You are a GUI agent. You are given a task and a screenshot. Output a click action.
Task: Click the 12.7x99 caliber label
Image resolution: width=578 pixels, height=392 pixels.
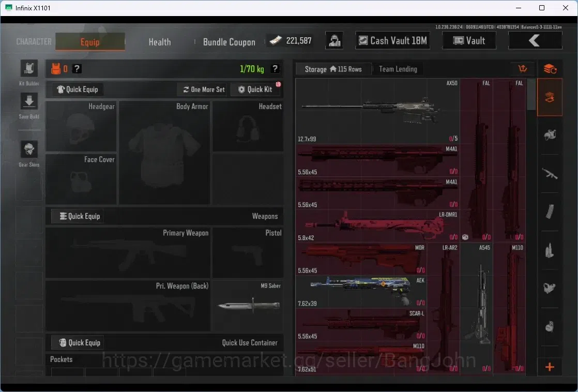pyautogui.click(x=307, y=139)
